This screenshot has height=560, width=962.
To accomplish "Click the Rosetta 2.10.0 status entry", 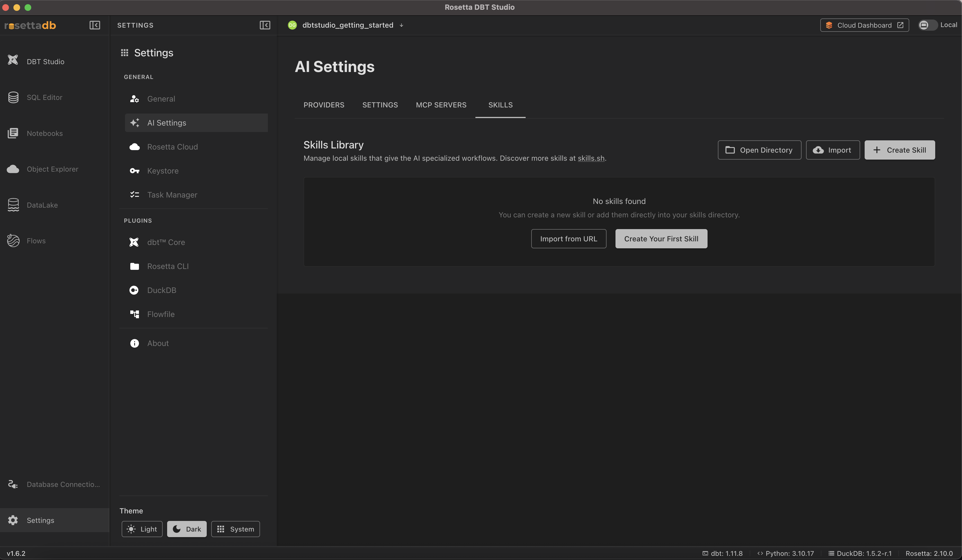I will (929, 554).
